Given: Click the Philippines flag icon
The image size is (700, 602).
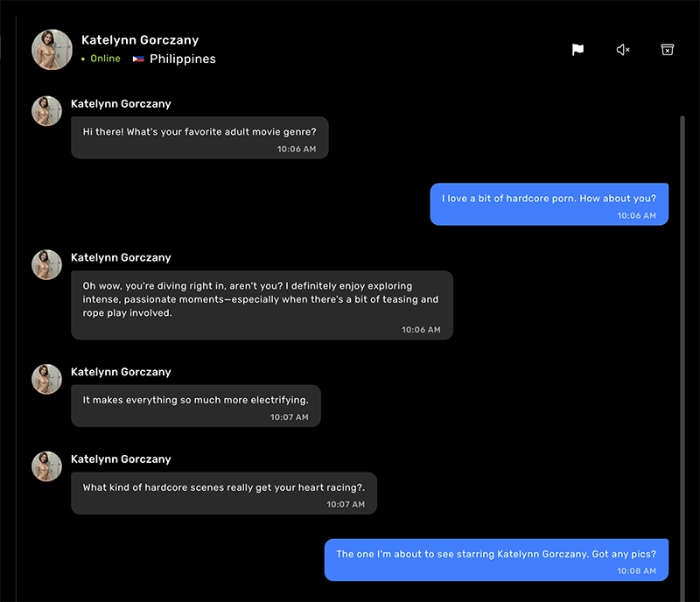Looking at the screenshot, I should [x=136, y=59].
